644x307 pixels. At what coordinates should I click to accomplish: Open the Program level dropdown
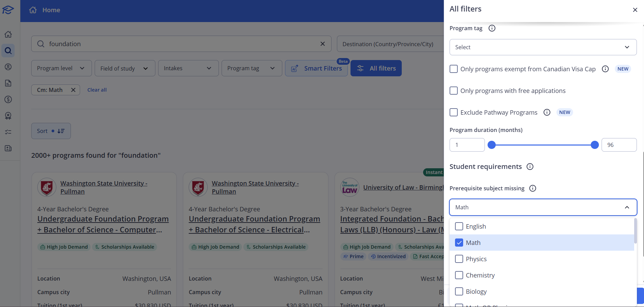click(61, 68)
